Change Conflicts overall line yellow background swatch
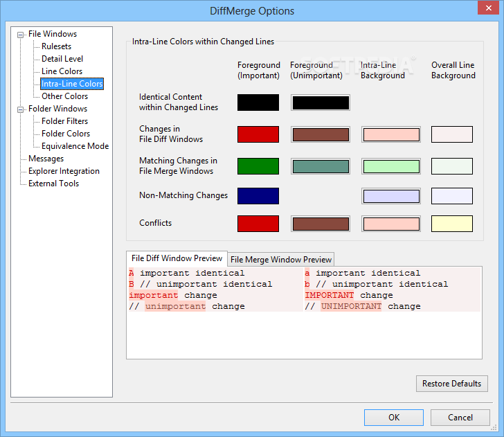Screen dimensions: 504x437 tap(452, 224)
